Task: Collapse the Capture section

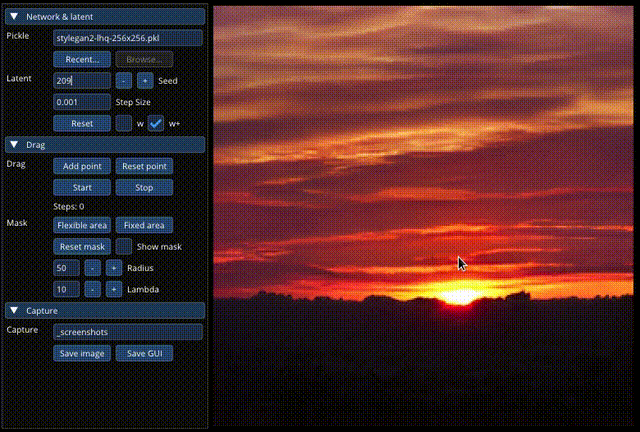Action: 105,311
